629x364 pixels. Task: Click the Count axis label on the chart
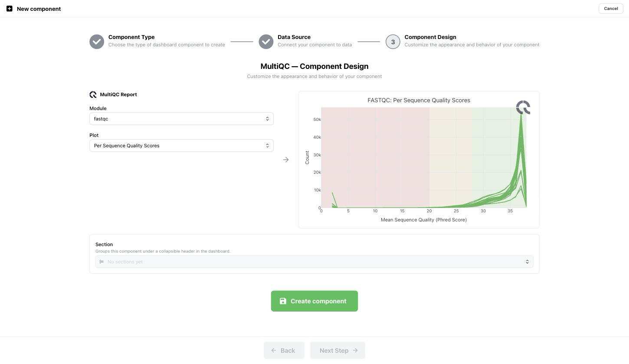click(x=307, y=157)
